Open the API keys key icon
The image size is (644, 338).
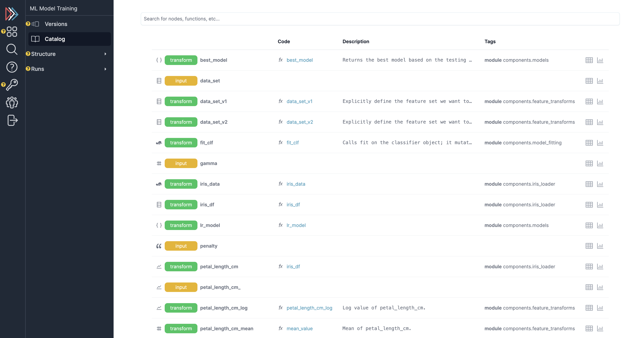tap(12, 85)
